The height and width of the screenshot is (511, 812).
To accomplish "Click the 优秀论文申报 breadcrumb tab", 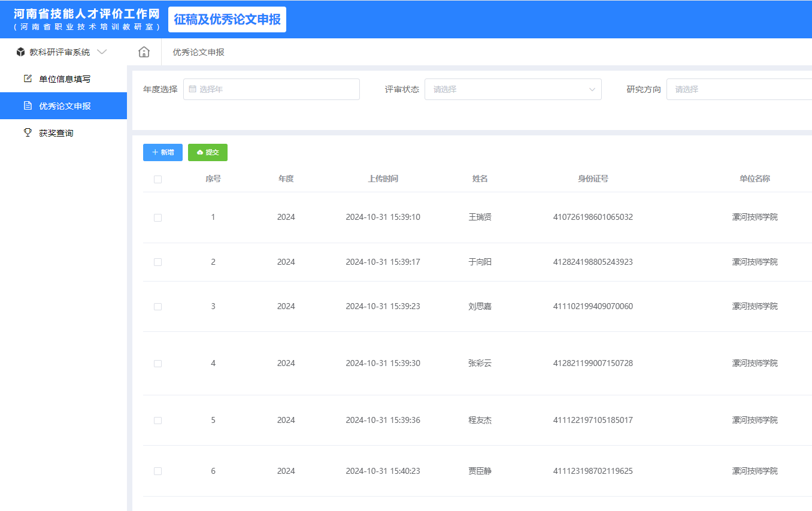I will click(198, 52).
